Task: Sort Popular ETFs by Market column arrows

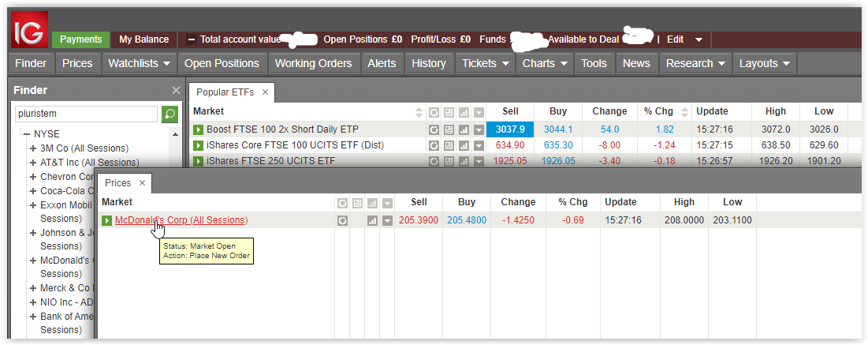Action: coord(419,112)
